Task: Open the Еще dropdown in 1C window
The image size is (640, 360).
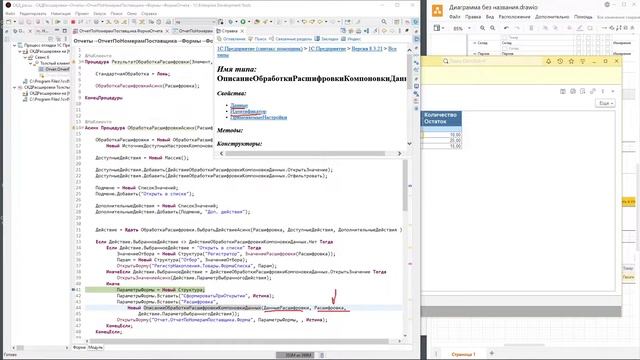Action: click(605, 104)
